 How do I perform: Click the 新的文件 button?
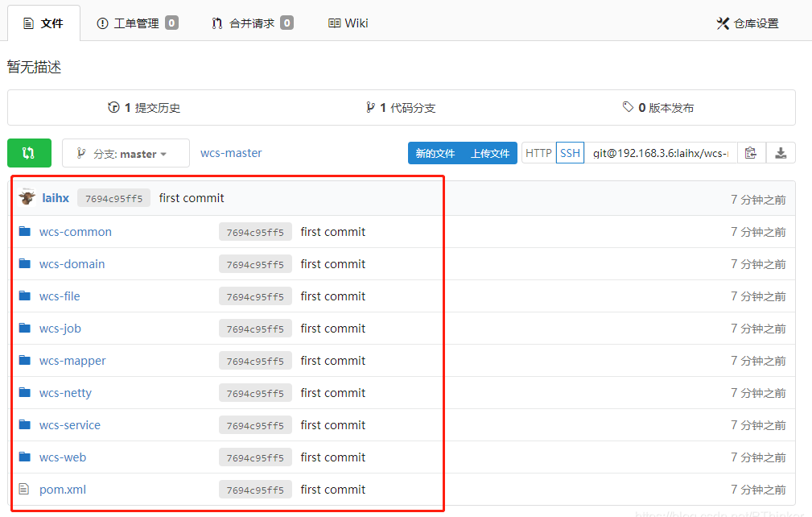(435, 153)
